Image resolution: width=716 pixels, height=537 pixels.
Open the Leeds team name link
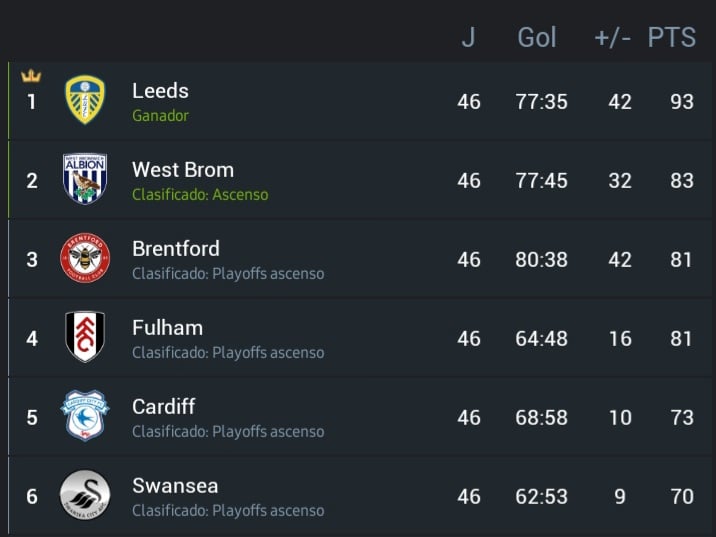160,90
